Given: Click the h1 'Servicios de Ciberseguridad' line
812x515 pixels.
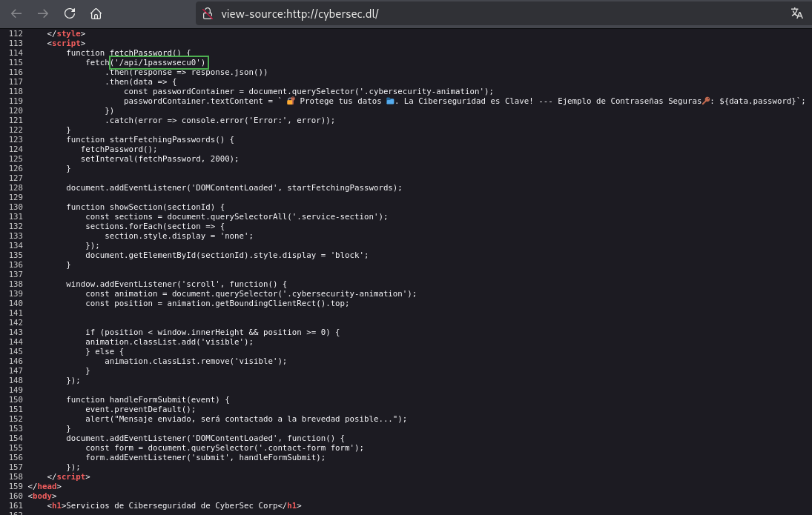Looking at the screenshot, I should pos(174,505).
